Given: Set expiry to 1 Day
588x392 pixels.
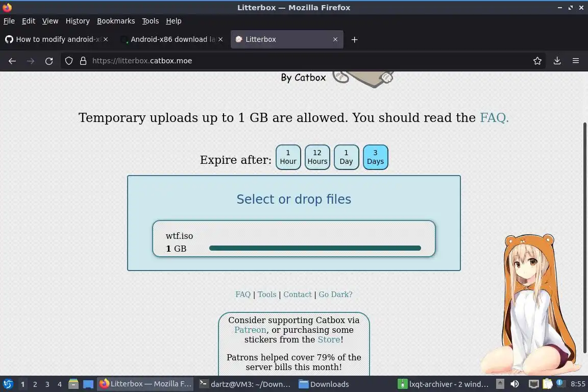Looking at the screenshot, I should (346, 157).
